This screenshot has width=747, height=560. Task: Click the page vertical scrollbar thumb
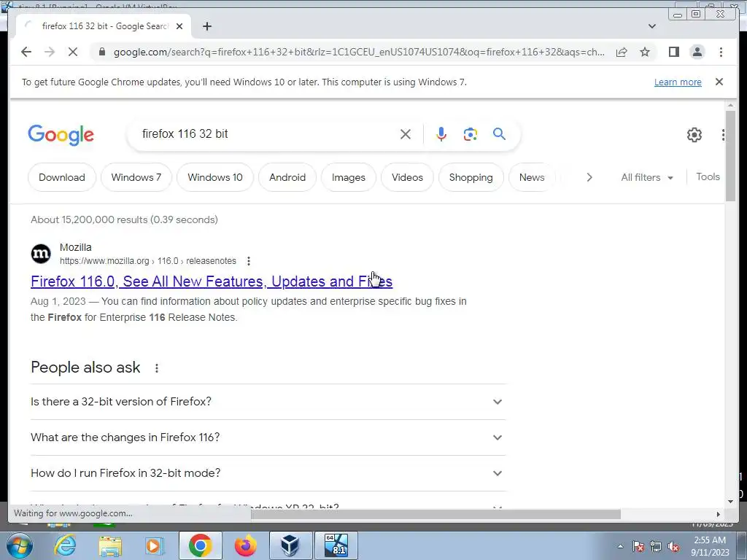tap(730, 156)
